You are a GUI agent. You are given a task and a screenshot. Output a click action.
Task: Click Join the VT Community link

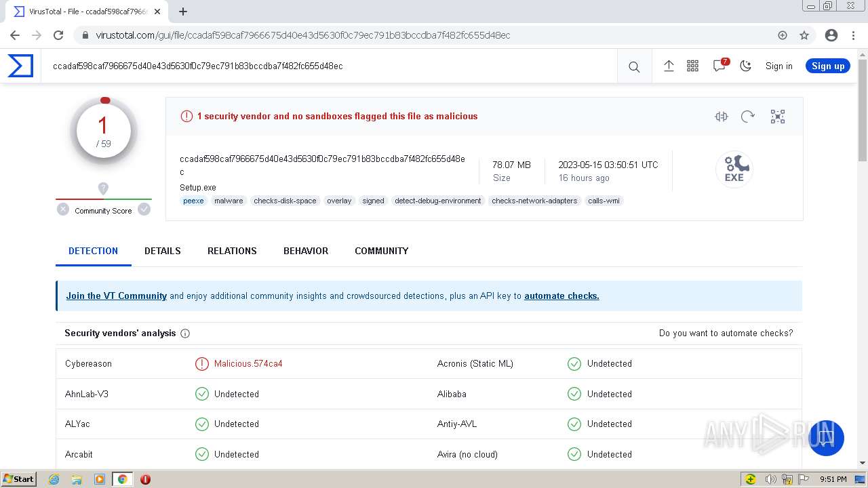tap(116, 296)
